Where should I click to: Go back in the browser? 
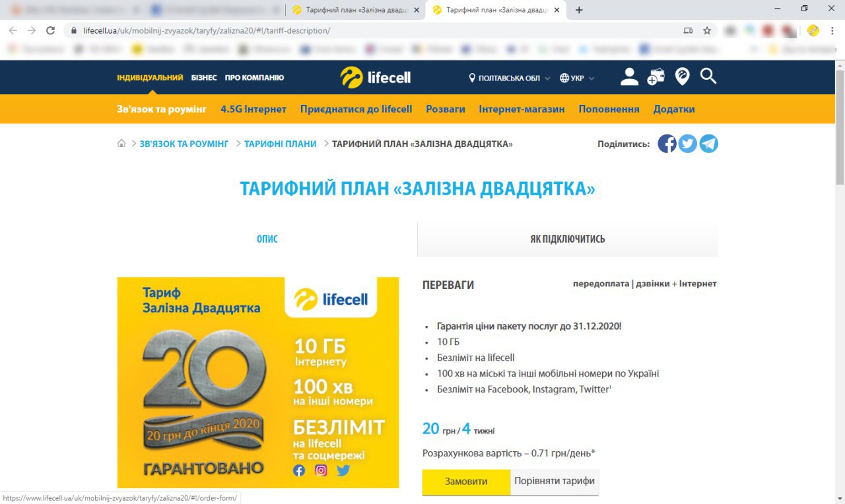[x=13, y=30]
